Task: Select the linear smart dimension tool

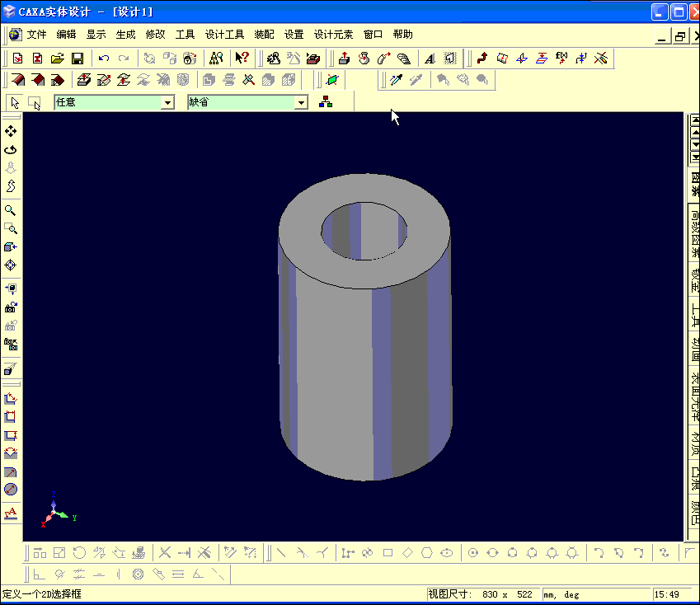Action: pos(11,398)
